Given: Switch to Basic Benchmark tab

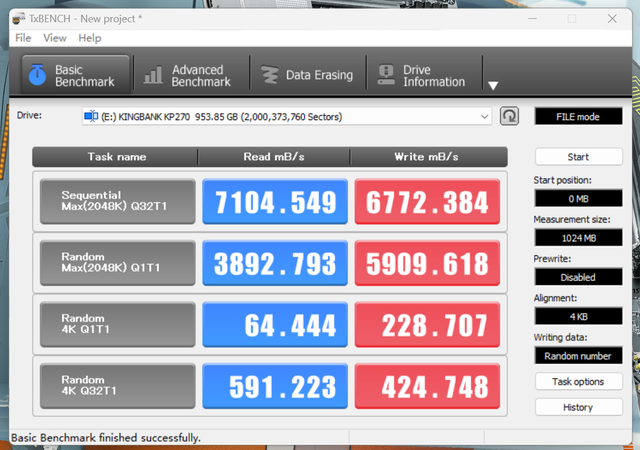Looking at the screenshot, I should click(x=76, y=75).
